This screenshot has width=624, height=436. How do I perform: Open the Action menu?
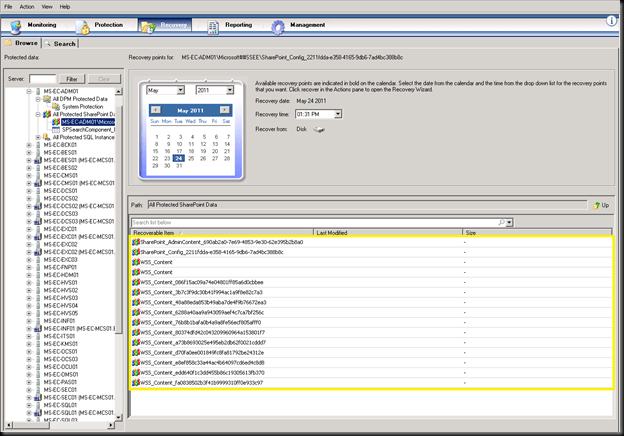tap(26, 6)
